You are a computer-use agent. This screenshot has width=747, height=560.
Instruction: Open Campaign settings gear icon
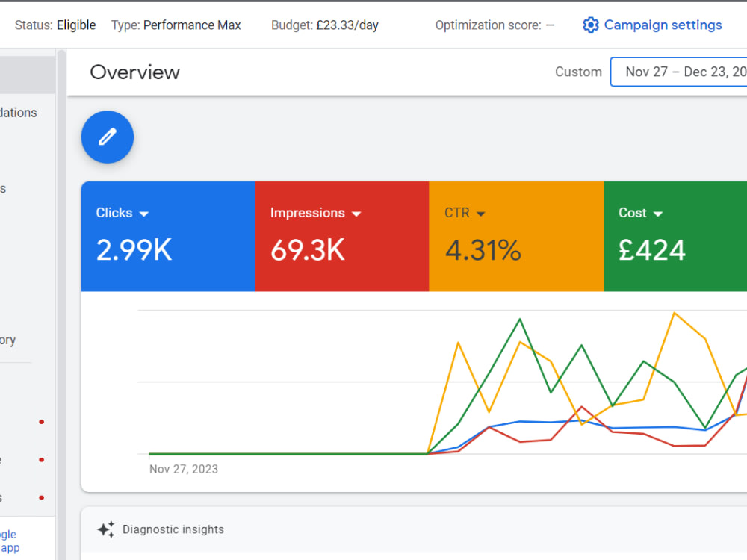point(590,25)
